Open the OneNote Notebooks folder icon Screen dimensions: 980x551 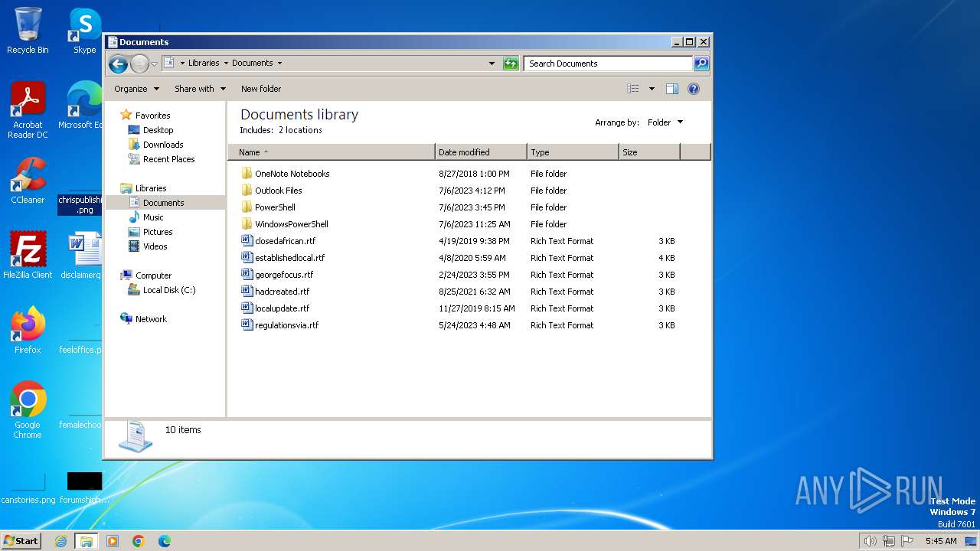[x=247, y=174]
